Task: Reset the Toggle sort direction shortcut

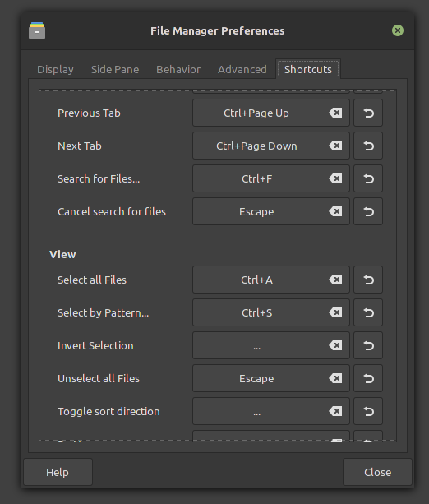Action: (x=368, y=411)
